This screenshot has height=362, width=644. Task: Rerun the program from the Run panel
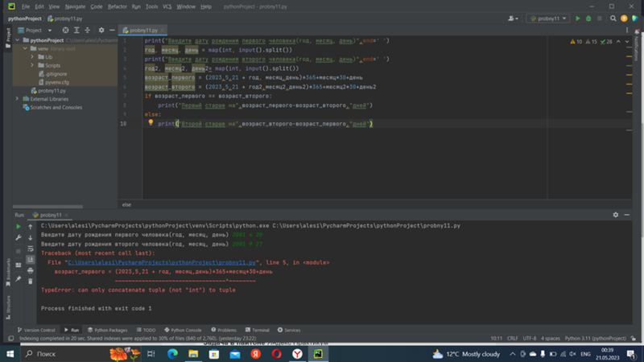click(x=19, y=227)
